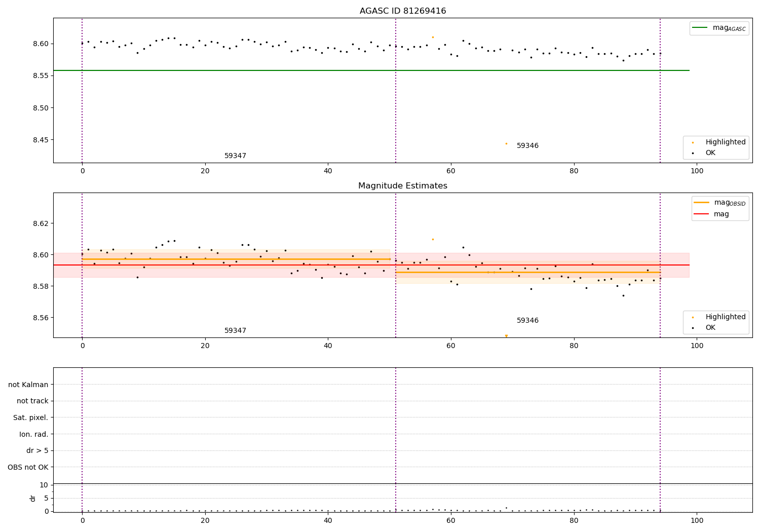
Task: Click x-axis tick 100 of the top plot
Action: click(697, 171)
